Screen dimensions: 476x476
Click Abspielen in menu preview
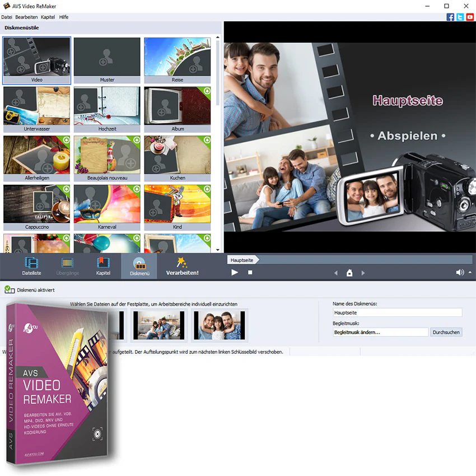coord(408,136)
